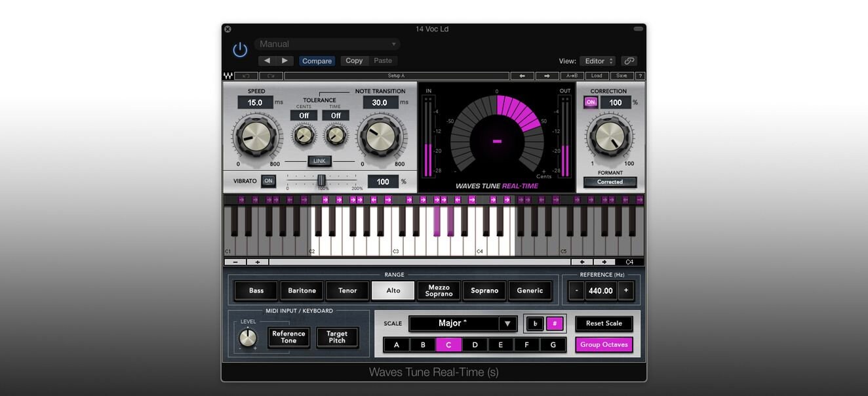Click the undo arrow in Waves toolbar
The image size is (868, 396).
click(246, 76)
